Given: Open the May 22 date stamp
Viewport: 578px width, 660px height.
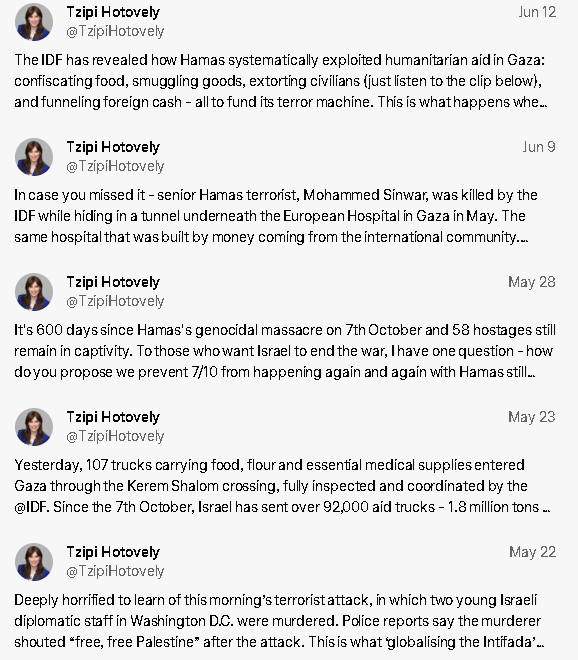Looking at the screenshot, I should [532, 552].
